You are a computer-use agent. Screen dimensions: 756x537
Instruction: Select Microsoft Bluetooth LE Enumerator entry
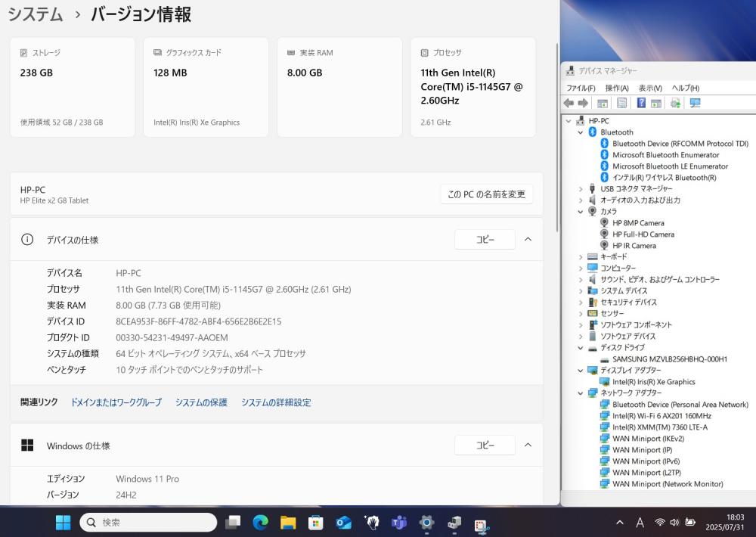pyautogui.click(x=670, y=166)
